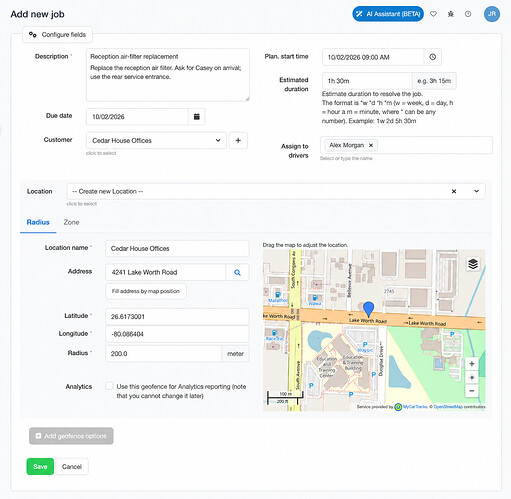Zoom out on the map
The height and width of the screenshot is (499, 511).
[x=472, y=391]
